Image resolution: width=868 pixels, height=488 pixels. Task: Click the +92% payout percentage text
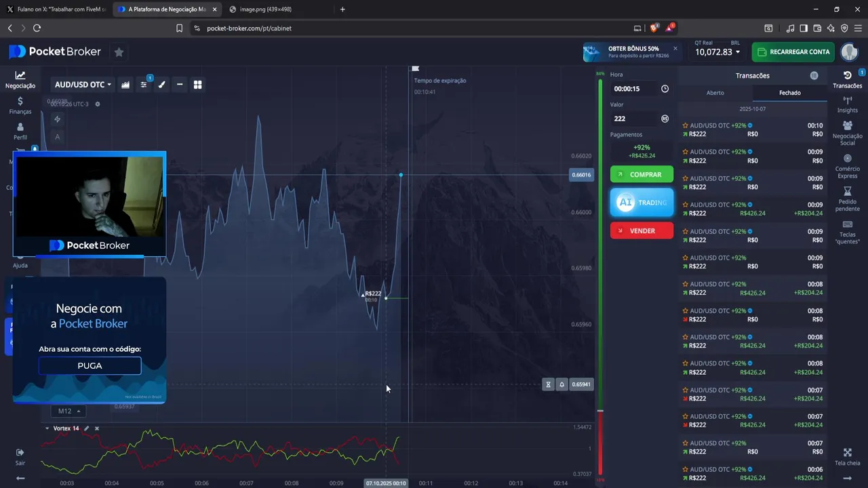pyautogui.click(x=641, y=147)
